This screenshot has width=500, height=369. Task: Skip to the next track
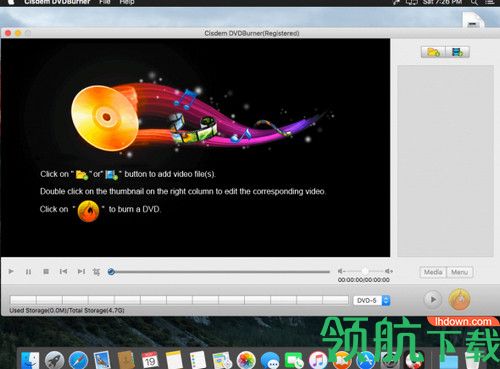pos(81,272)
